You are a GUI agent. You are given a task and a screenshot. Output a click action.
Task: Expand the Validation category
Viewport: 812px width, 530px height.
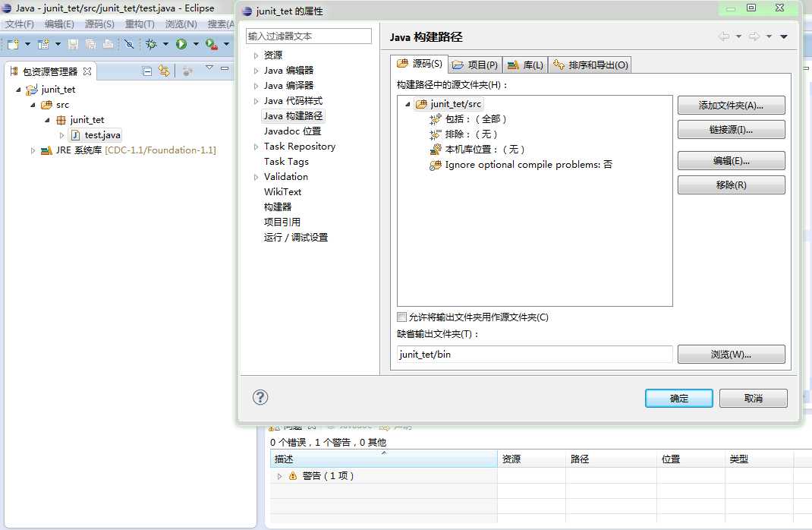click(256, 177)
